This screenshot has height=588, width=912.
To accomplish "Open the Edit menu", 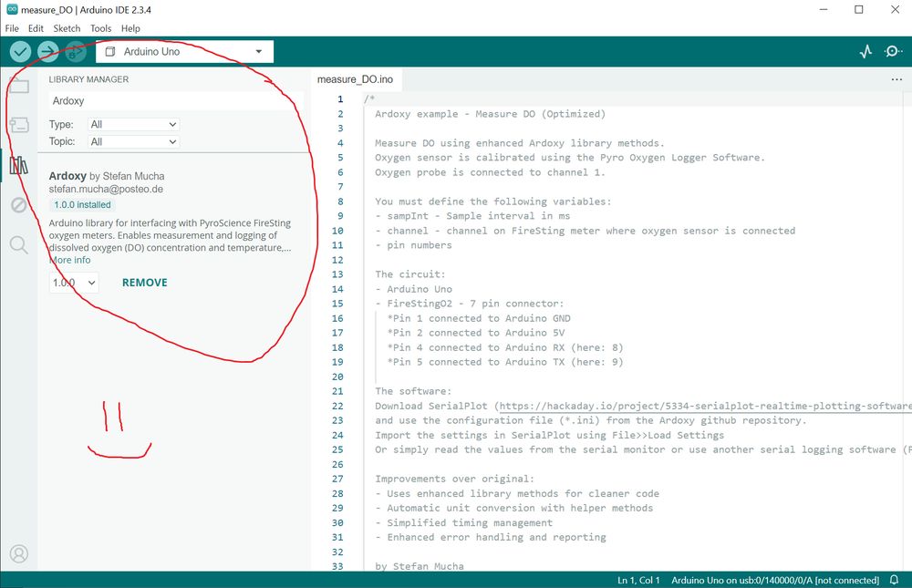I will click(36, 28).
